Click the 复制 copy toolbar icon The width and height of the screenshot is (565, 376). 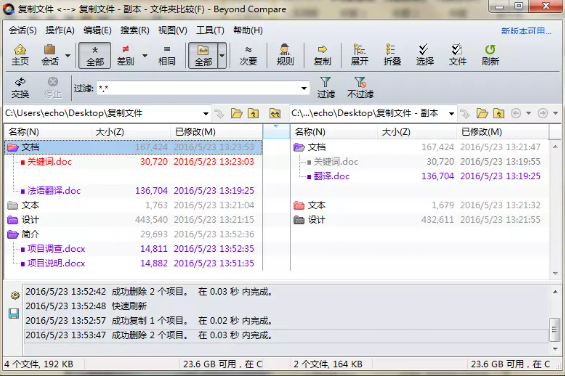[x=322, y=55]
